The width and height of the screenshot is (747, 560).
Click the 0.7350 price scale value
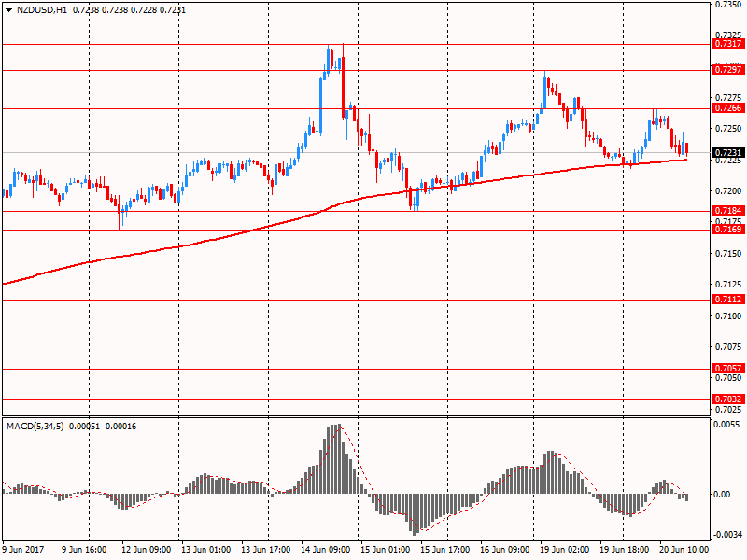[x=728, y=5]
